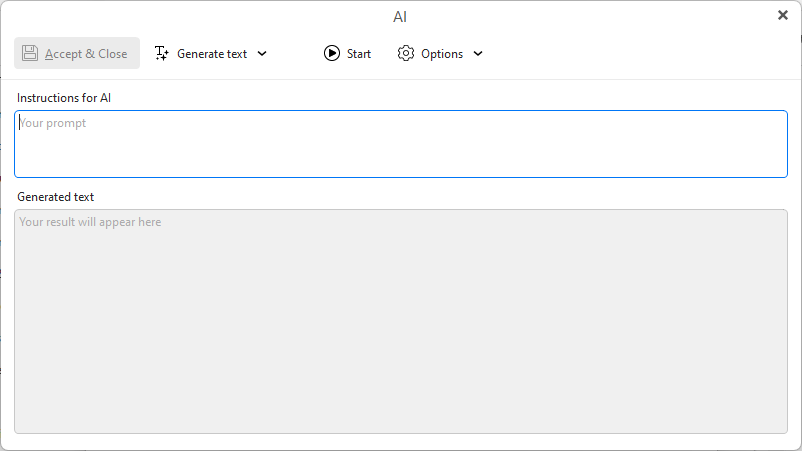Click the "Instructions for AI" field label
The width and height of the screenshot is (802, 451).
[x=63, y=98]
